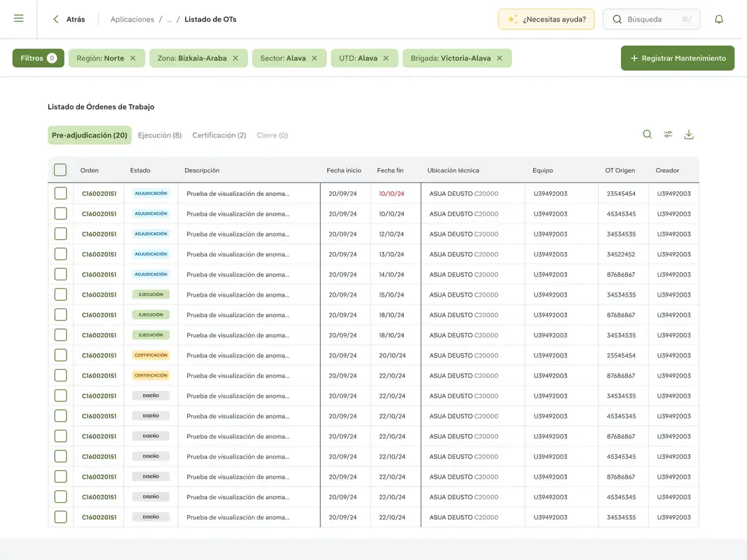Screen dimensions: 747x560
Task: Sort by the Estado column header
Action: point(140,170)
